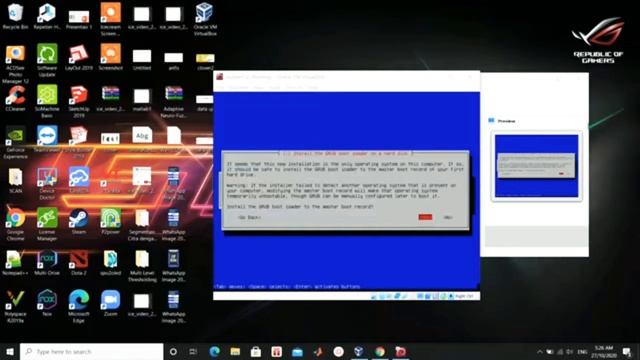640x360 pixels.
Task: Open Microsoft Store from the taskbar
Action: tap(256, 351)
